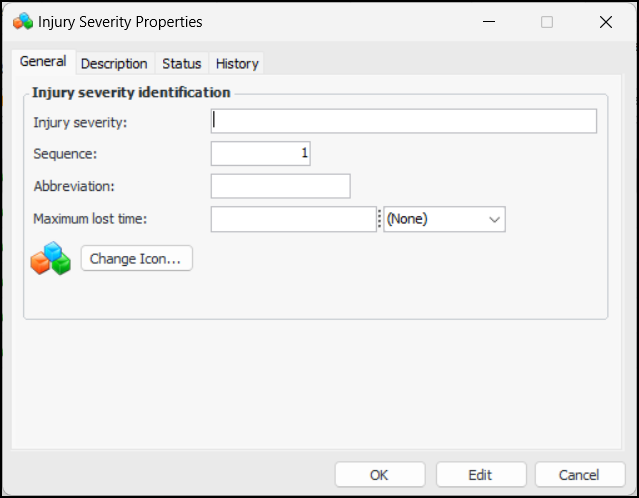Switch to the General tab
The width and height of the screenshot is (639, 498).
coord(43,62)
